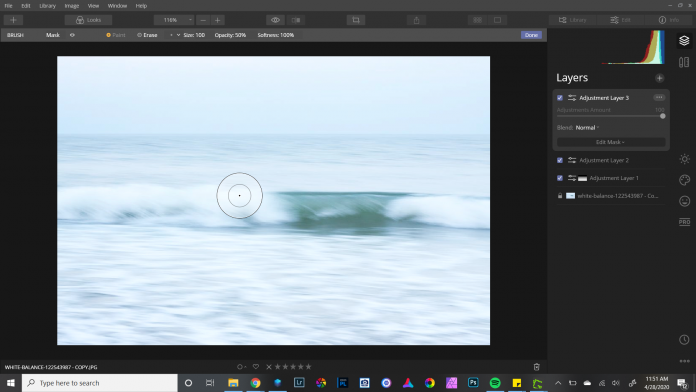
Task: Set the first rating star in the bottom bar
Action: tap(278, 367)
